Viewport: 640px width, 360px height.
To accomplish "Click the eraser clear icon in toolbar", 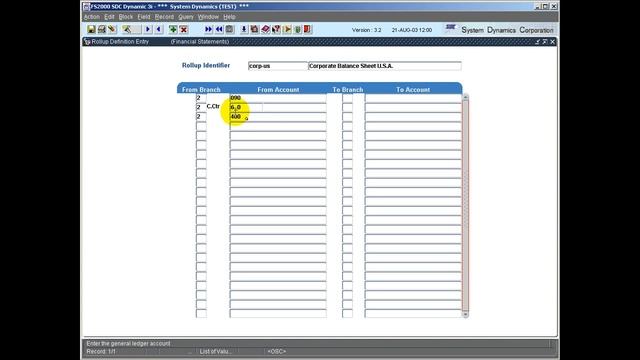I will (x=112, y=29).
